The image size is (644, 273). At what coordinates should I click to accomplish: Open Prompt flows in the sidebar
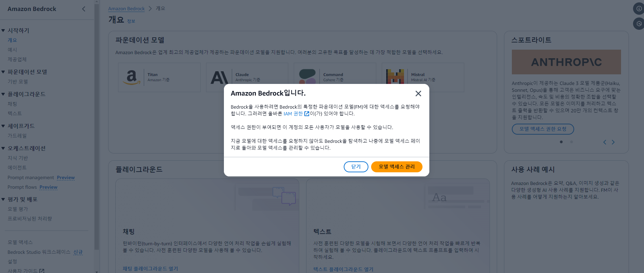[x=22, y=187]
